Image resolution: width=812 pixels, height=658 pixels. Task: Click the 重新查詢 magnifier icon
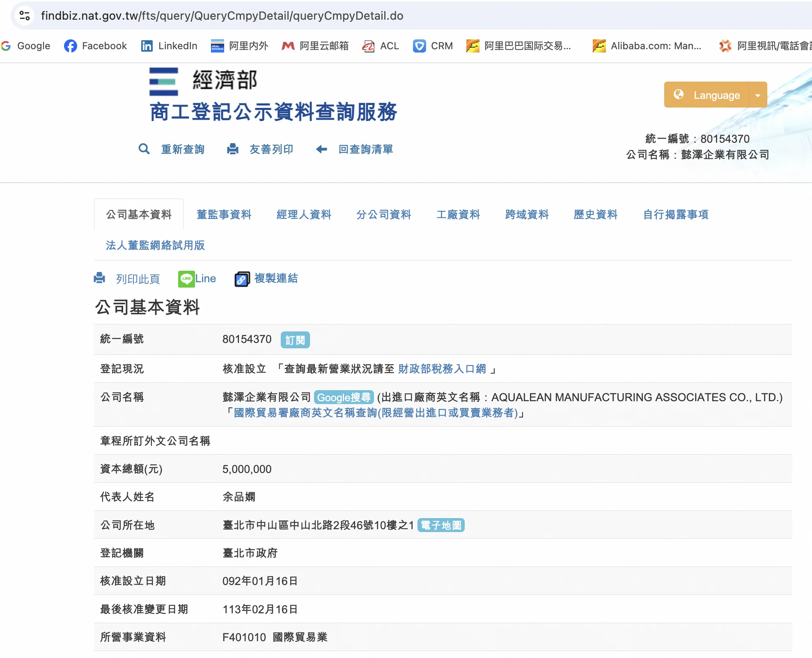[144, 149]
